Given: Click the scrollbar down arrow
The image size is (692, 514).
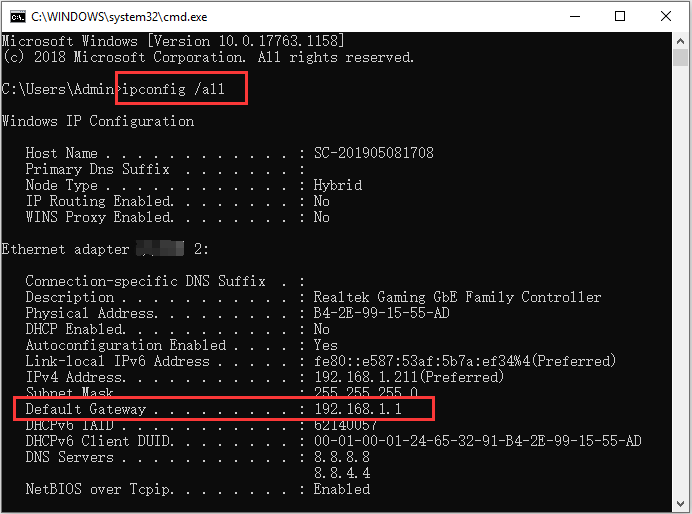Looking at the screenshot, I should pyautogui.click(x=681, y=504).
